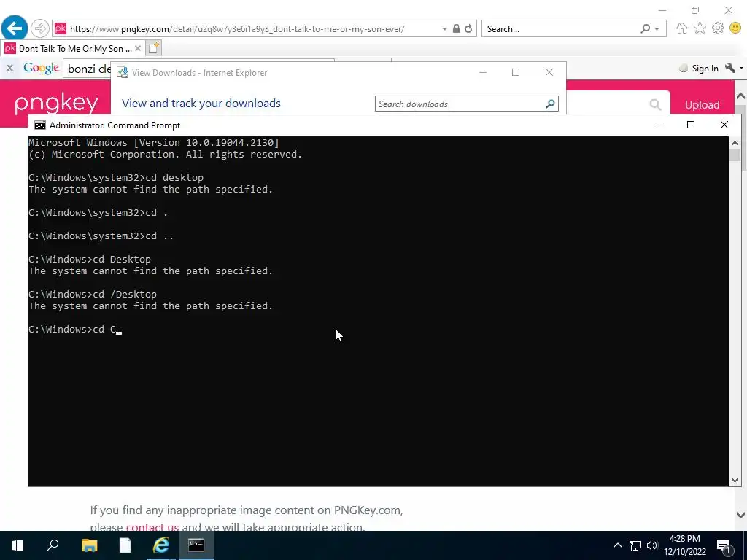Open the white document taskbar icon
Screen dimensions: 747x560
pyautogui.click(x=125, y=545)
